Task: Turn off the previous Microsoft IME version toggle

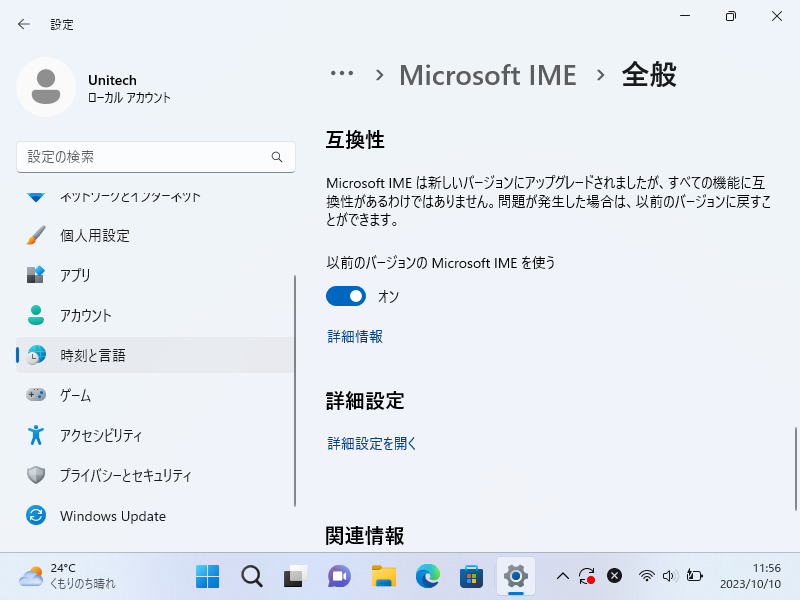Action: 346,296
